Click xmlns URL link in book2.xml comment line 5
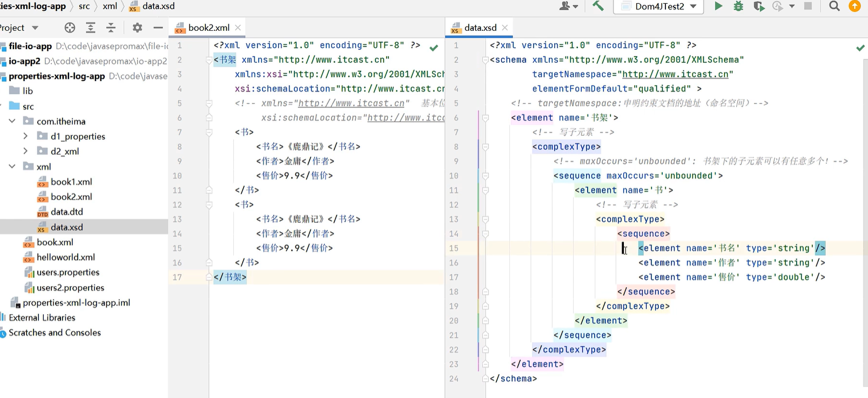The height and width of the screenshot is (398, 868). point(351,103)
